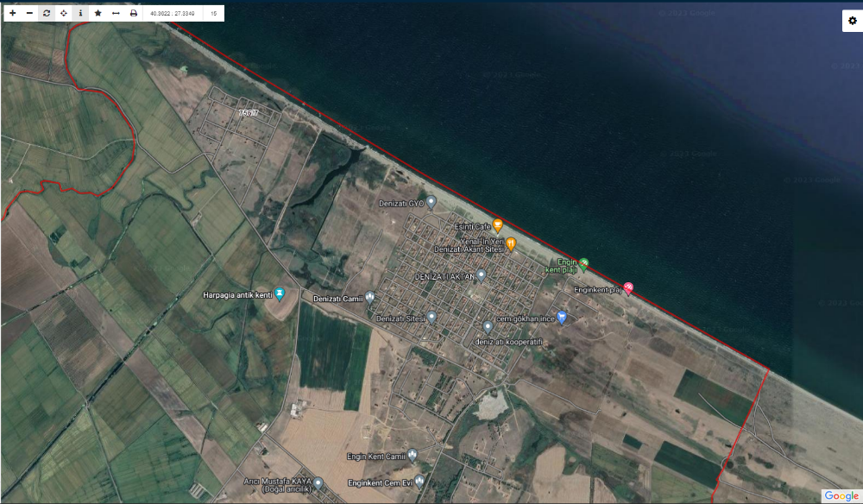Click the star bookmark icon
Viewport: 863px width, 504px height.
[98, 13]
